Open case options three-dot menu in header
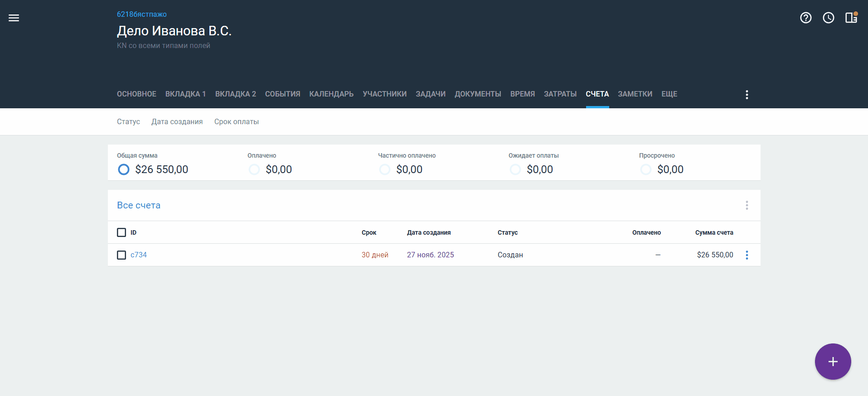This screenshot has height=396, width=868. pyautogui.click(x=747, y=94)
